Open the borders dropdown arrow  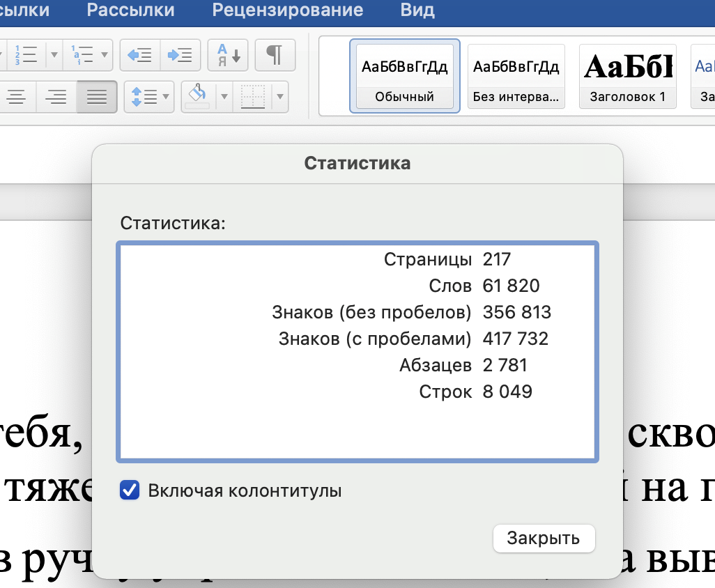[x=279, y=97]
